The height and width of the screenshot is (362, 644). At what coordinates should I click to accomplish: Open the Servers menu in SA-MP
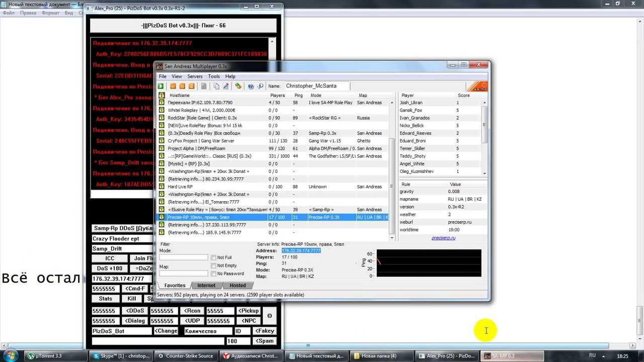coord(195,76)
